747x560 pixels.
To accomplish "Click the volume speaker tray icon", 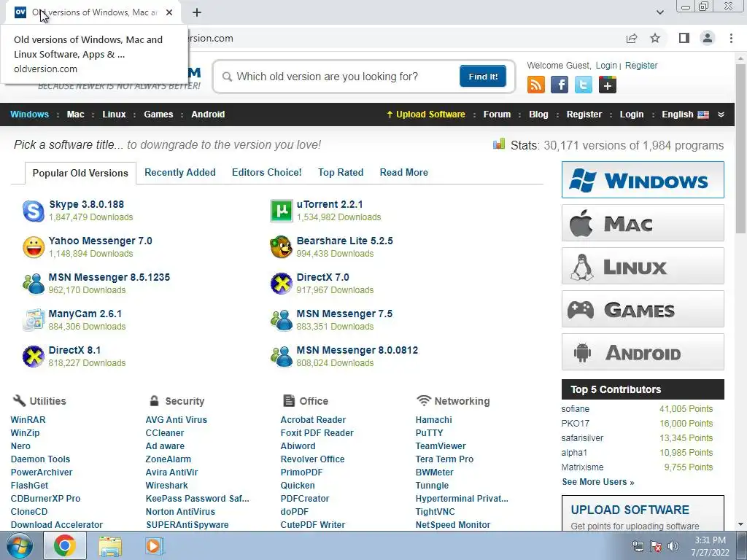I will point(673,546).
